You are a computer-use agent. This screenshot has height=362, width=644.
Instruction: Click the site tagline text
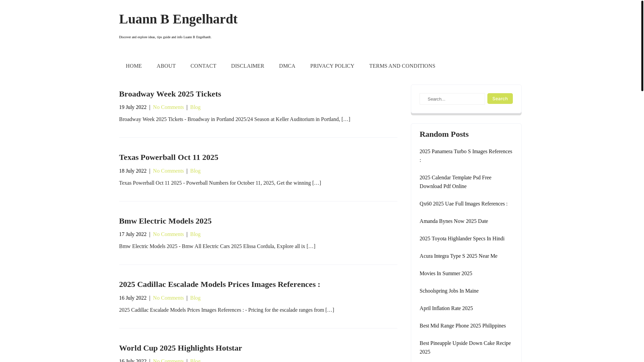[165, 37]
